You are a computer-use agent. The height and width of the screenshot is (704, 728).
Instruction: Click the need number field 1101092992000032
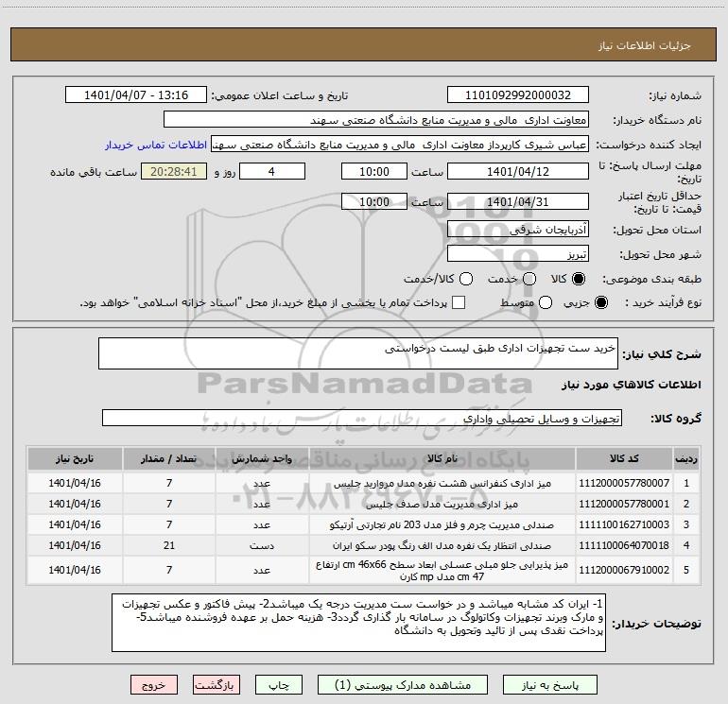click(x=518, y=95)
